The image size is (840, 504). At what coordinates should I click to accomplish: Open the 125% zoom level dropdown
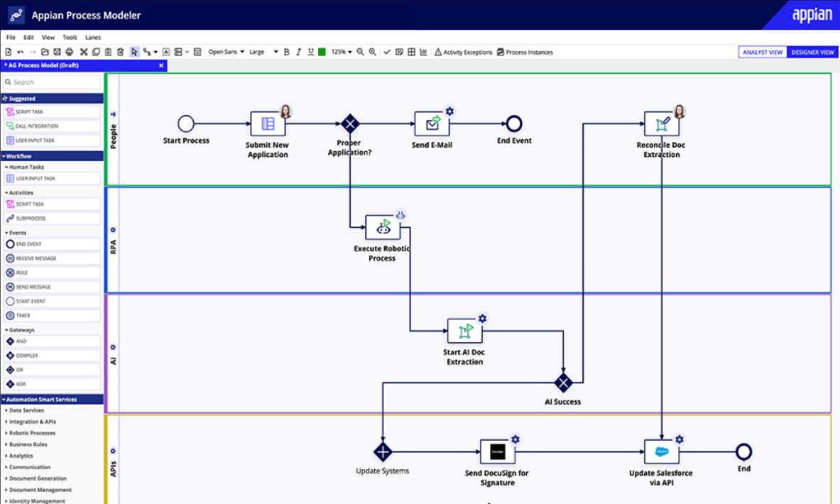click(342, 52)
